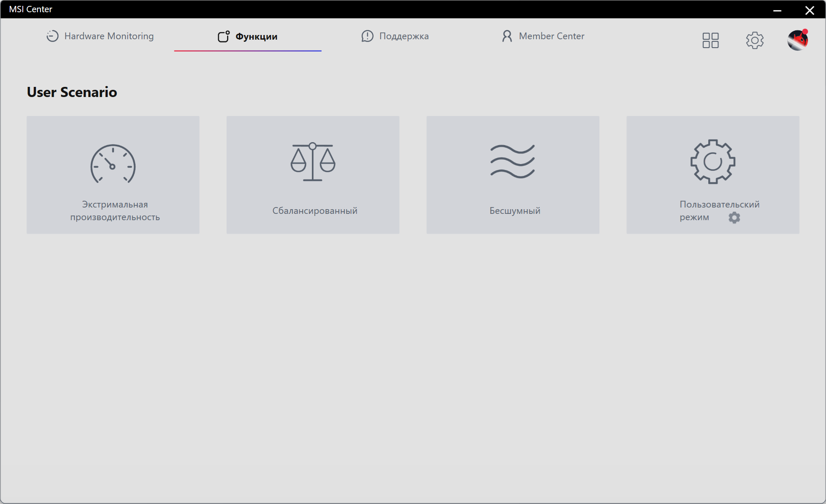
Task: Select Экстримальная производительность scenario label
Action: [x=115, y=211]
